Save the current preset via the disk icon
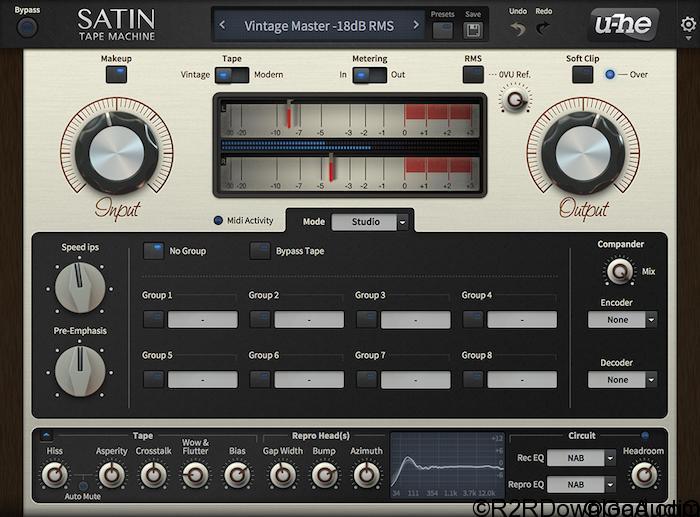This screenshot has width=700, height=517. (473, 31)
